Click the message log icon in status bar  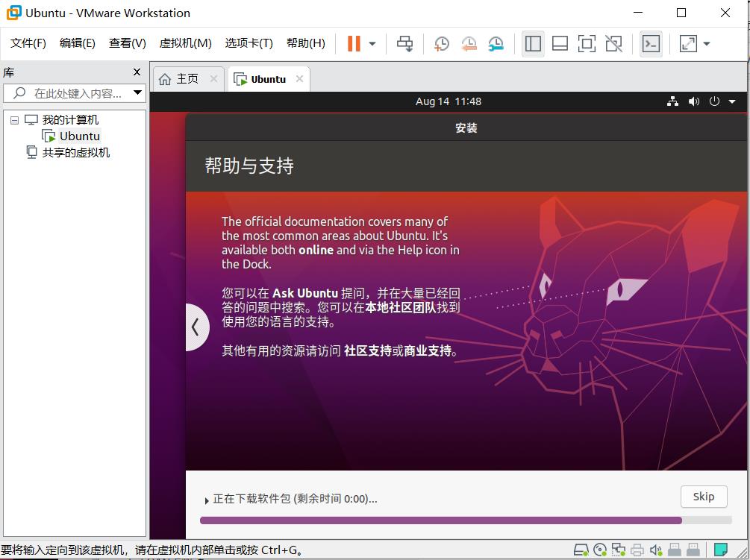(721, 550)
